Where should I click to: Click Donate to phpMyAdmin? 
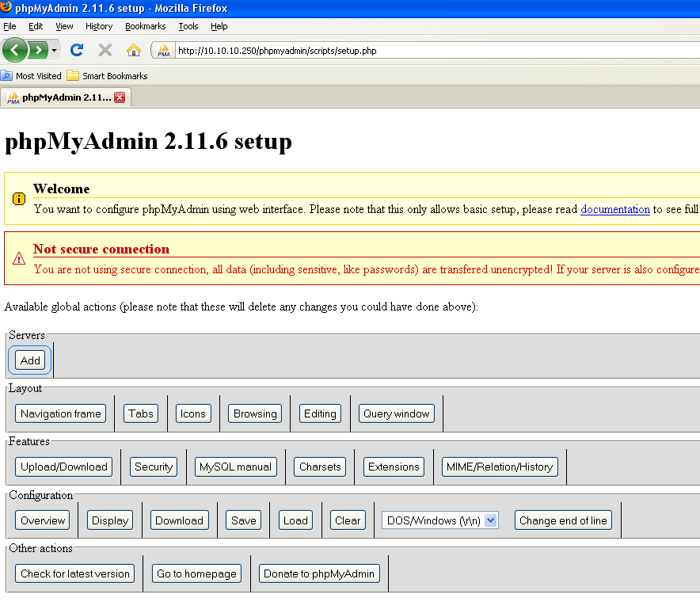pyautogui.click(x=319, y=573)
